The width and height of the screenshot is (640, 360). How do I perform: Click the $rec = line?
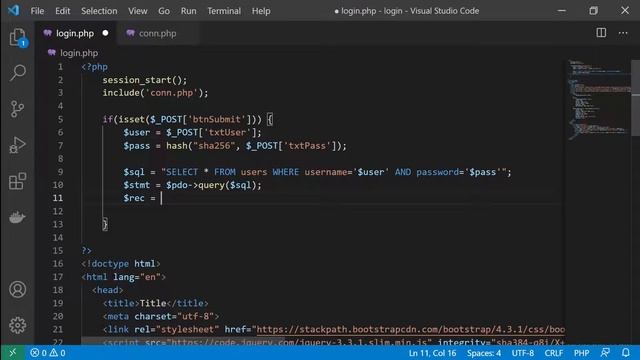tap(140, 198)
